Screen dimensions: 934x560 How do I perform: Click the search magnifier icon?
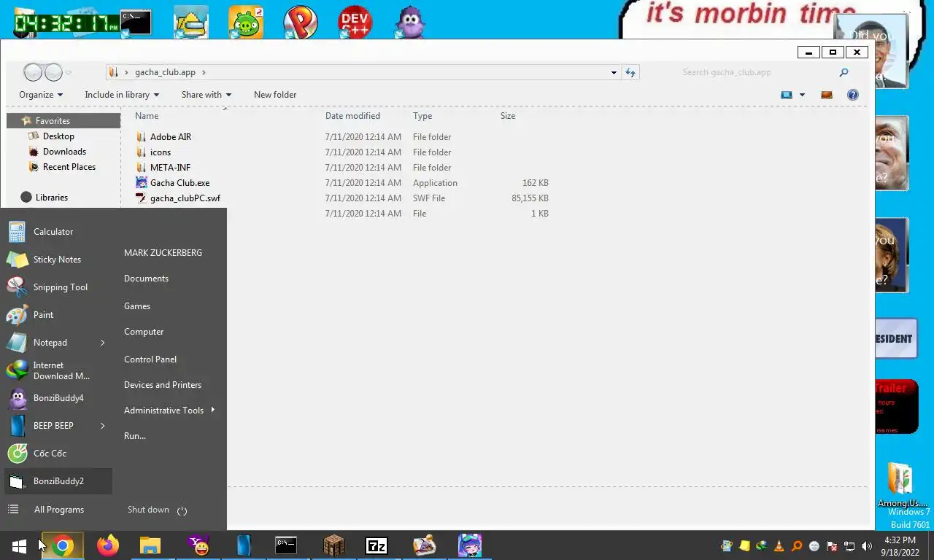[844, 72]
